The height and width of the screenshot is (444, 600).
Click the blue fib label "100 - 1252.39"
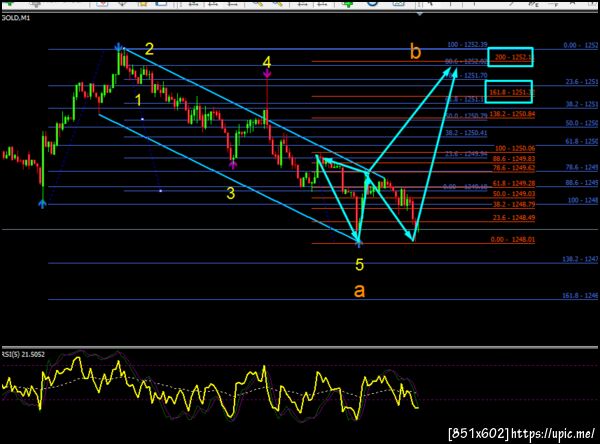(467, 45)
